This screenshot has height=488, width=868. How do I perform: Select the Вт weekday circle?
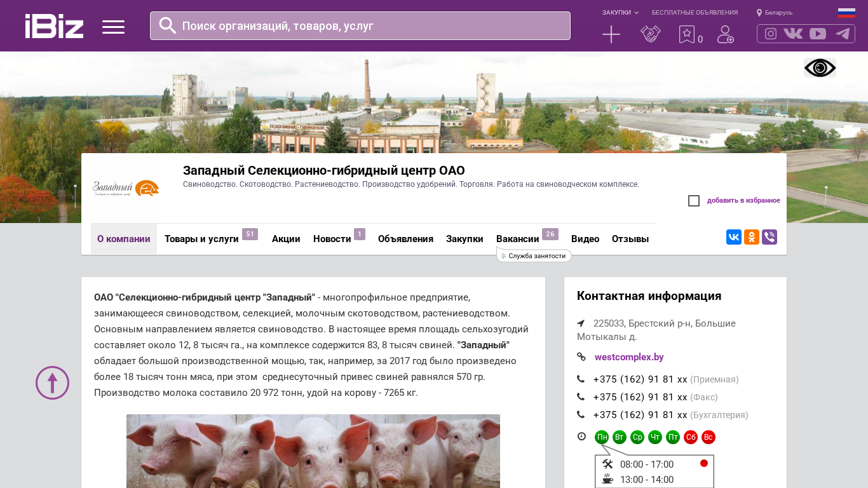point(620,437)
